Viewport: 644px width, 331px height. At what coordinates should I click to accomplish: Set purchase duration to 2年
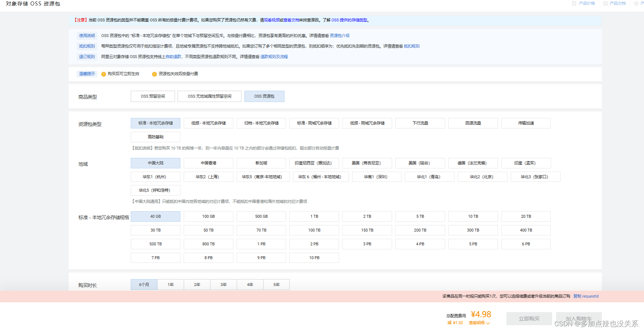pos(197,285)
